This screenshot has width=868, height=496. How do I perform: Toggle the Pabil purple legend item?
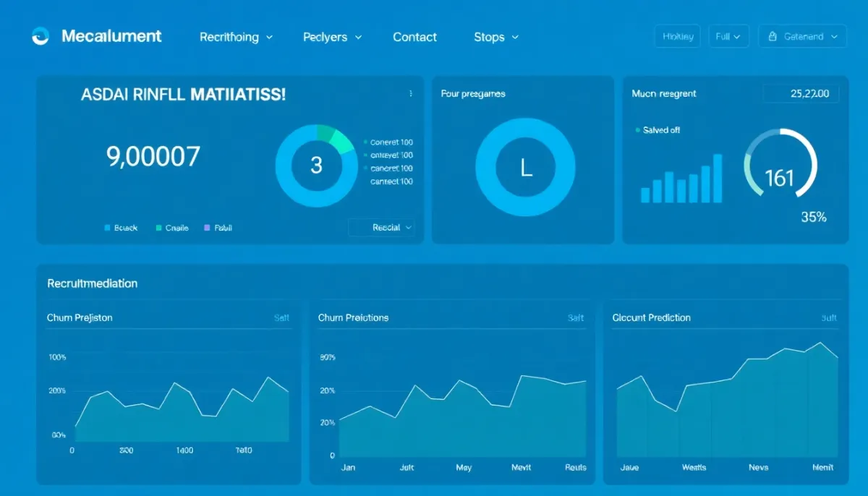pyautogui.click(x=218, y=228)
